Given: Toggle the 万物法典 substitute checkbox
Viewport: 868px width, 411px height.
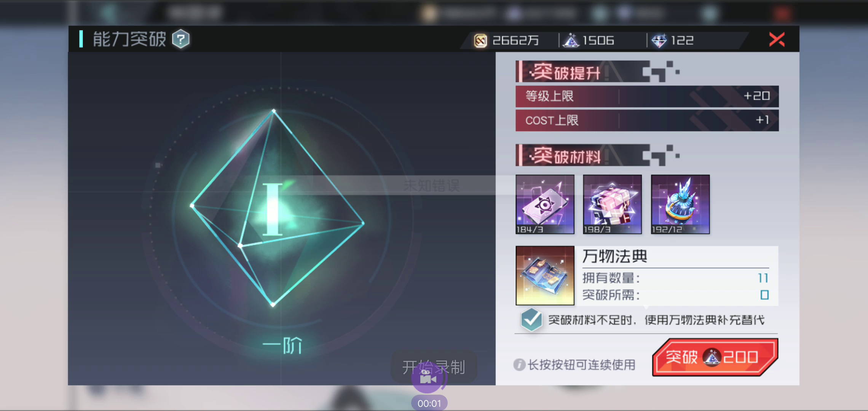Looking at the screenshot, I should (x=531, y=320).
